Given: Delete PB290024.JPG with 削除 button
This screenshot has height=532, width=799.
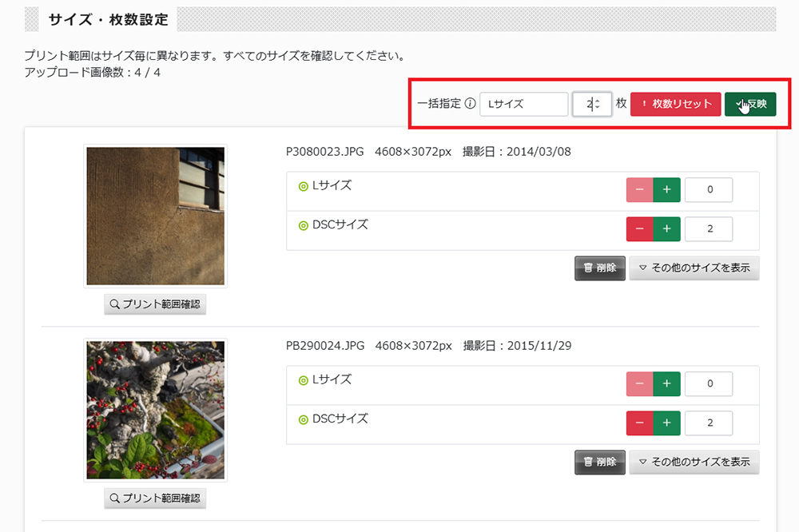Looking at the screenshot, I should [600, 463].
